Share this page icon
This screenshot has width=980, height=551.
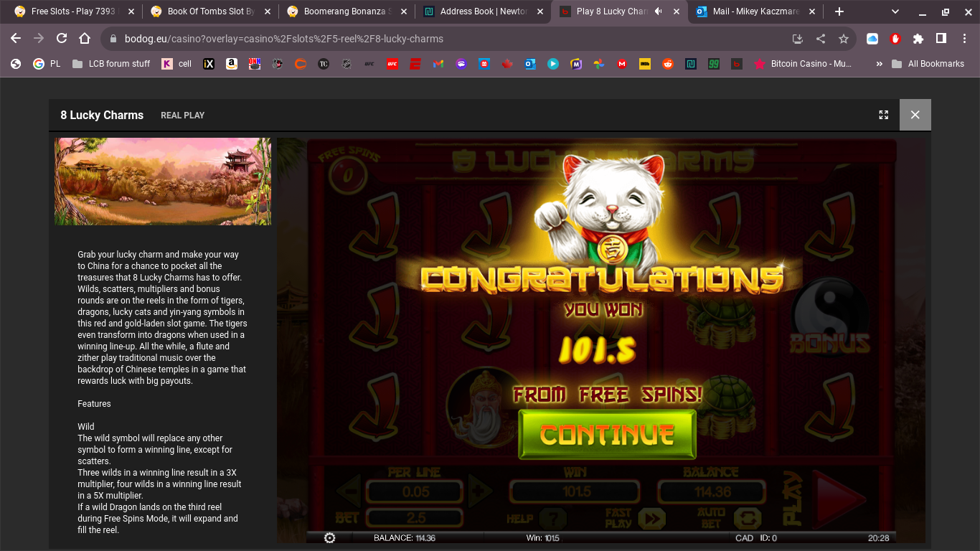821,39
